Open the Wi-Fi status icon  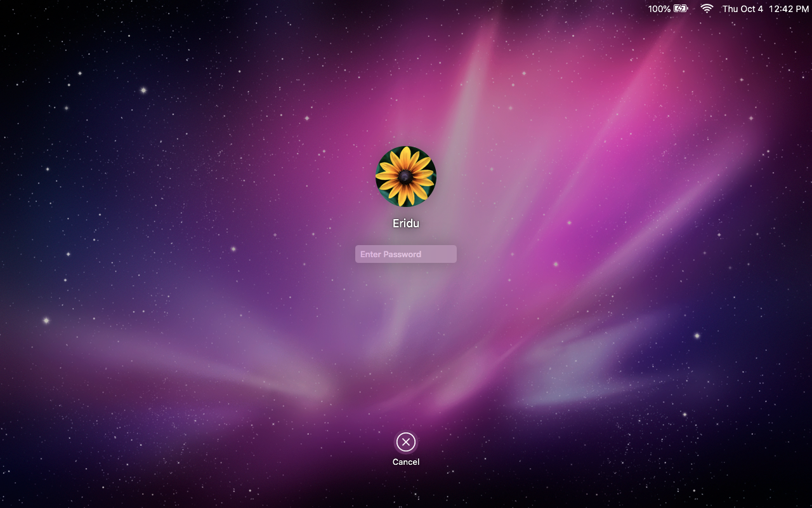(x=707, y=8)
